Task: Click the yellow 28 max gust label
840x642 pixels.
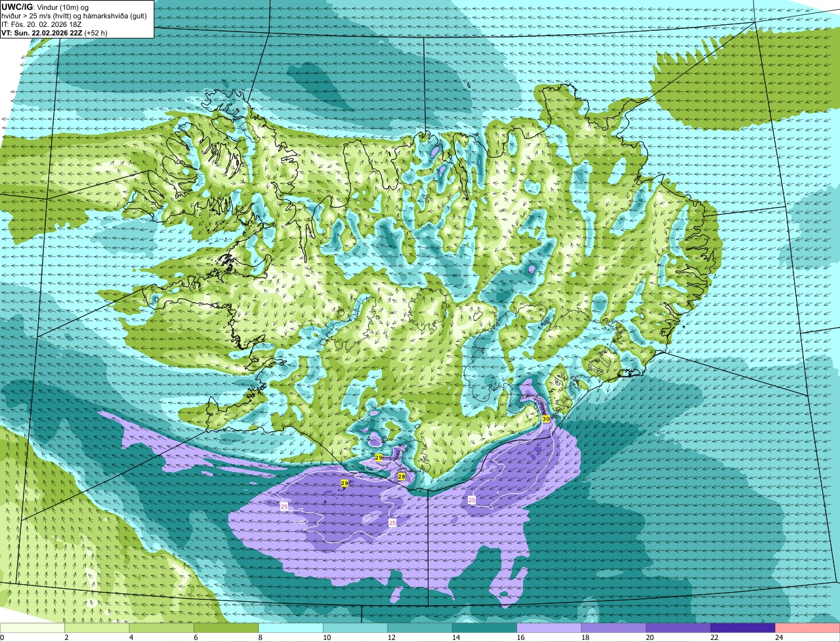Action: pos(401,477)
